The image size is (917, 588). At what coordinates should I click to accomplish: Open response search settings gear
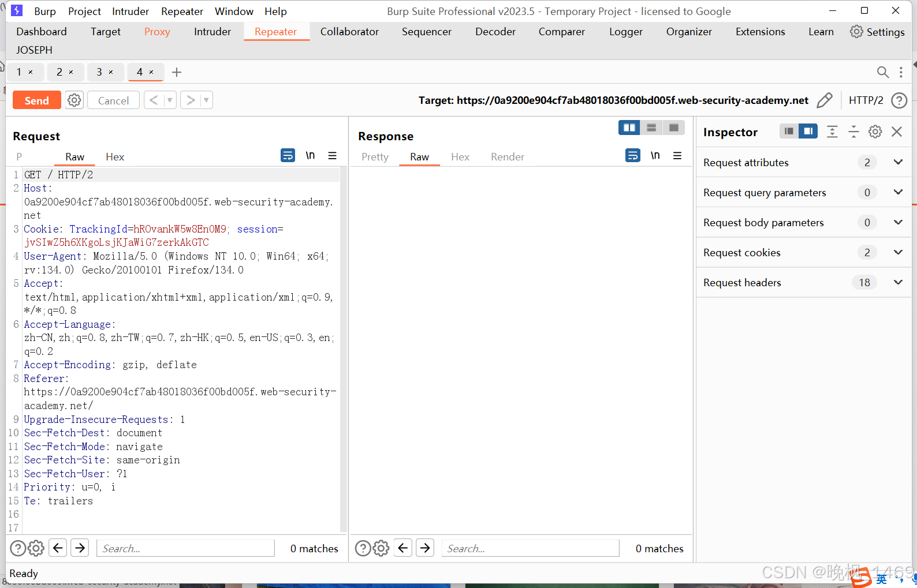[381, 548]
